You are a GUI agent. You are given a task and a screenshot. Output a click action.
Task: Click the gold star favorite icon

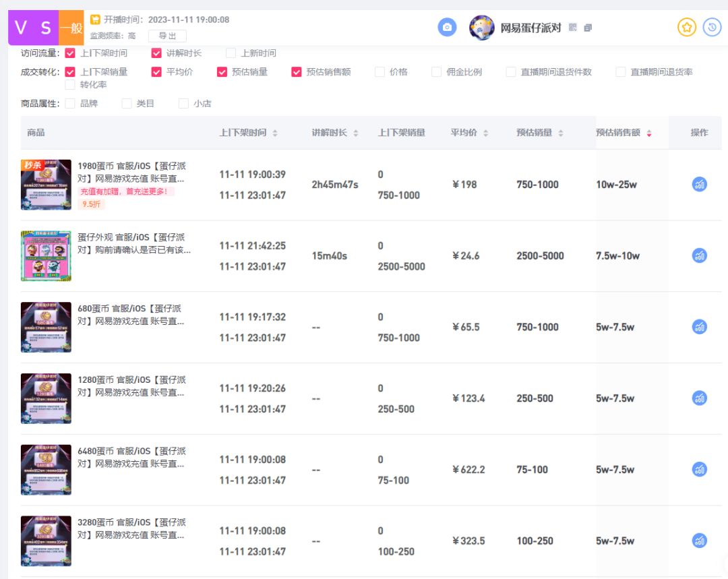pos(687,28)
